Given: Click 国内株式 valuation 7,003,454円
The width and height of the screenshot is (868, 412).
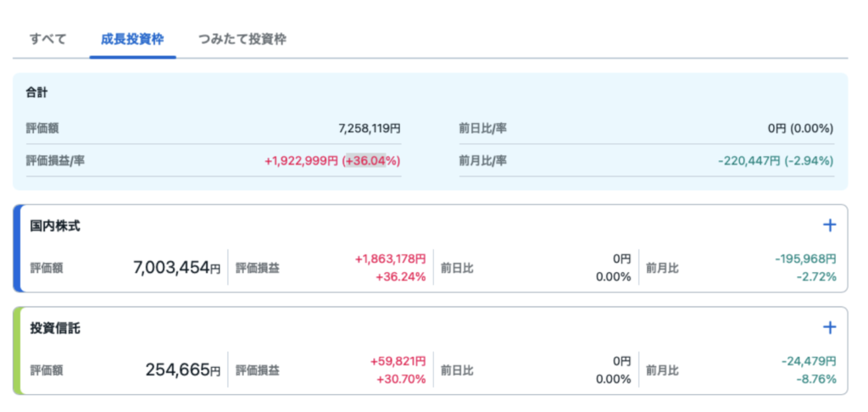Looking at the screenshot, I should coord(176,268).
